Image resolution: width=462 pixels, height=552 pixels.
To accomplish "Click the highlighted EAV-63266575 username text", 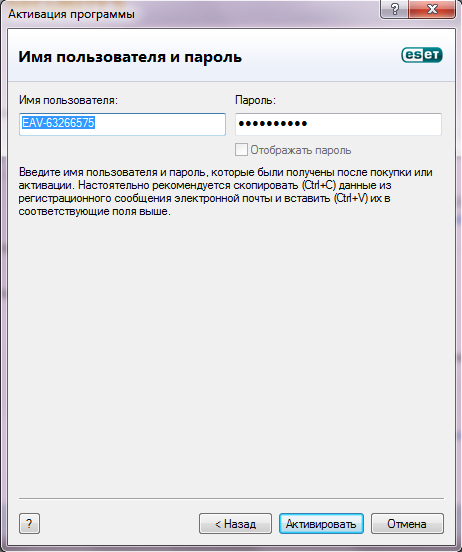I will click(58, 123).
